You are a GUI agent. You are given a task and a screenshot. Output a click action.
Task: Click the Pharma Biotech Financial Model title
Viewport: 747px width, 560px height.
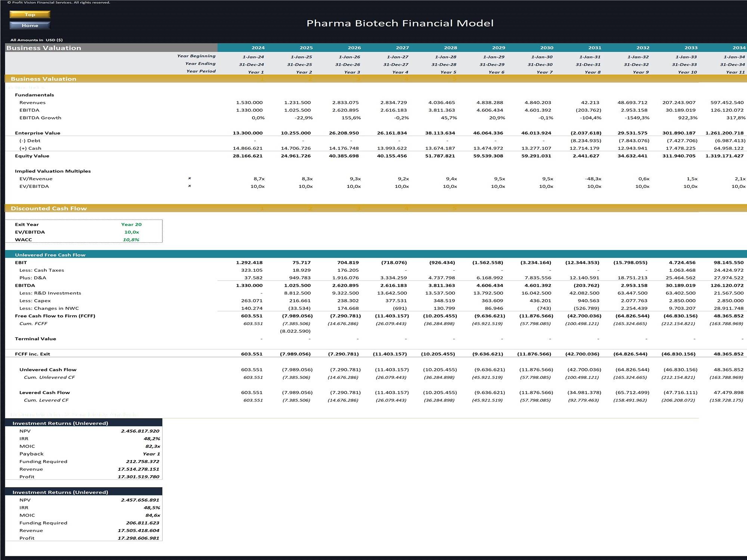coord(400,23)
